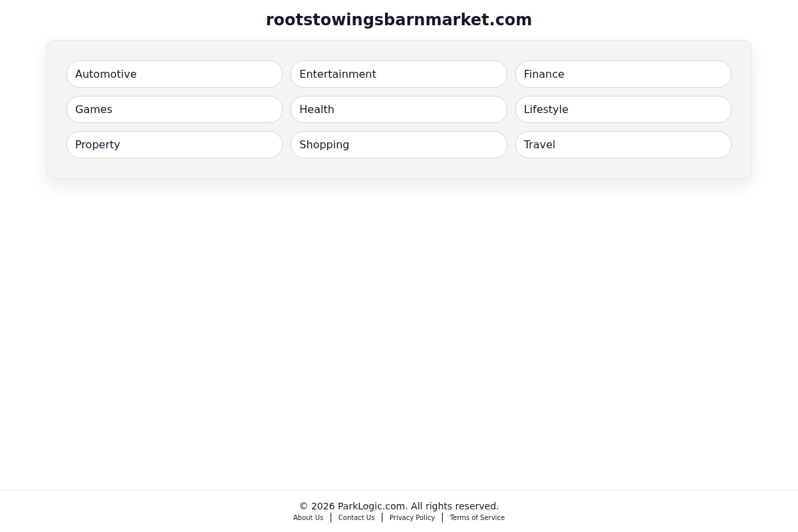This screenshot has height=532, width=798.
Task: Click the Health button in the middle row
Action: click(399, 109)
